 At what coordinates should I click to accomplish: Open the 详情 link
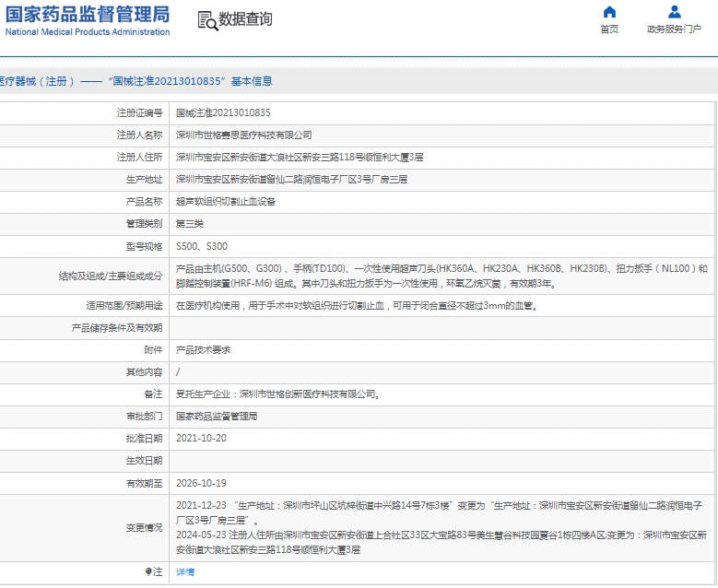(185, 571)
